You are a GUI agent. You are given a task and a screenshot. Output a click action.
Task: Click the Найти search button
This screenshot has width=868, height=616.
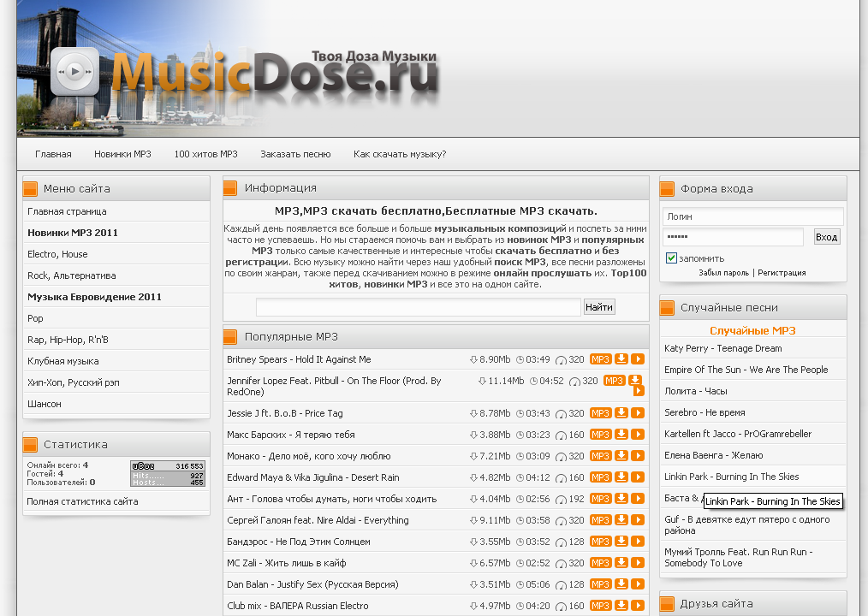599,307
